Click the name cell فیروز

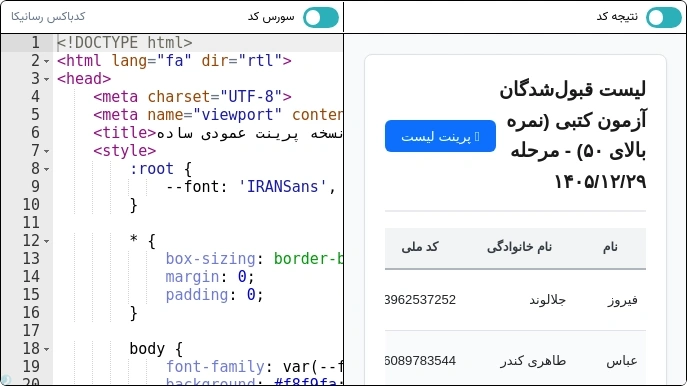622,300
